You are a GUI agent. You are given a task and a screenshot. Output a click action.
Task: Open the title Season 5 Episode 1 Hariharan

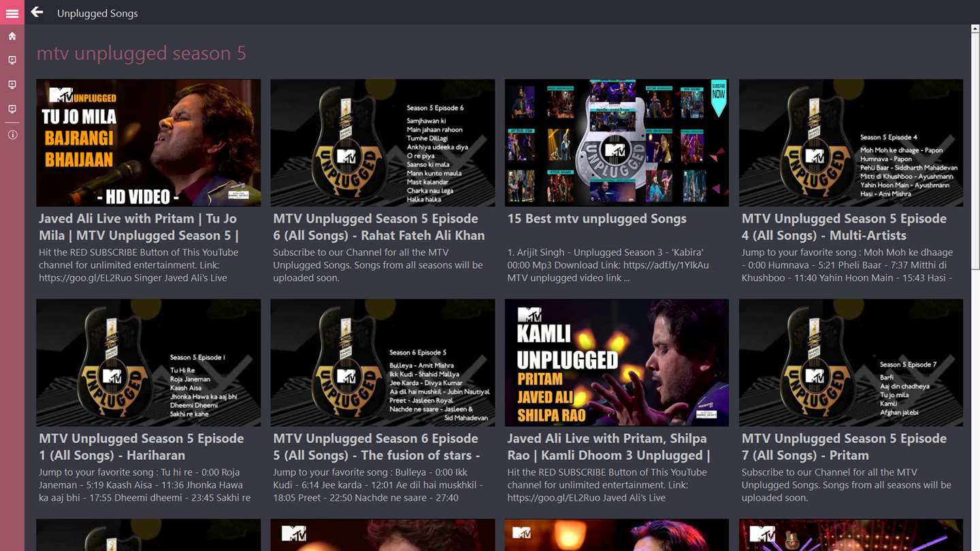pyautogui.click(x=142, y=447)
